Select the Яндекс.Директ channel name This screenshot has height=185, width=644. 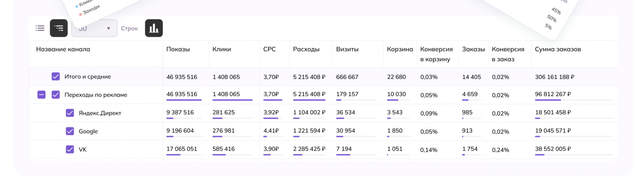pyautogui.click(x=100, y=113)
